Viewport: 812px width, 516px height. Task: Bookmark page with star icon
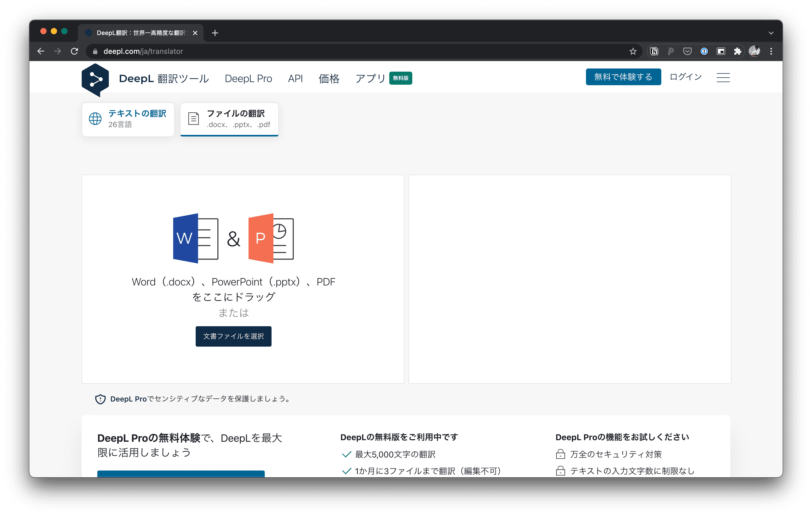(633, 51)
